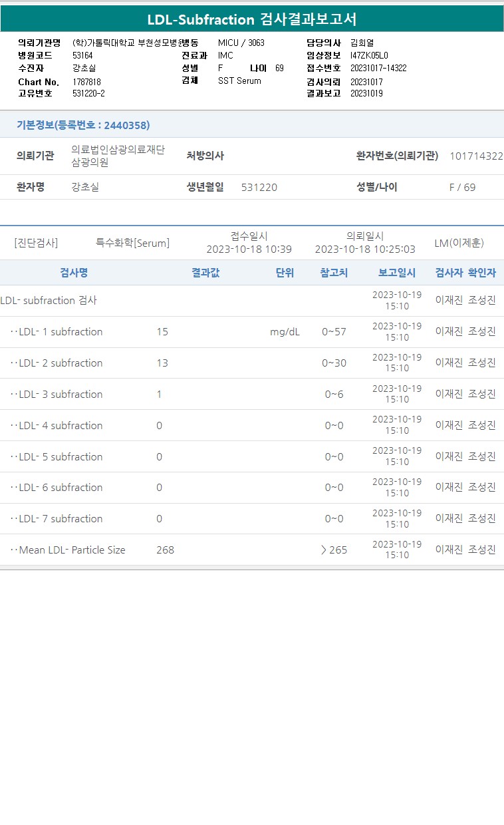Select the ward value MICU / 3063
This screenshot has height=825, width=504.
click(x=241, y=43)
